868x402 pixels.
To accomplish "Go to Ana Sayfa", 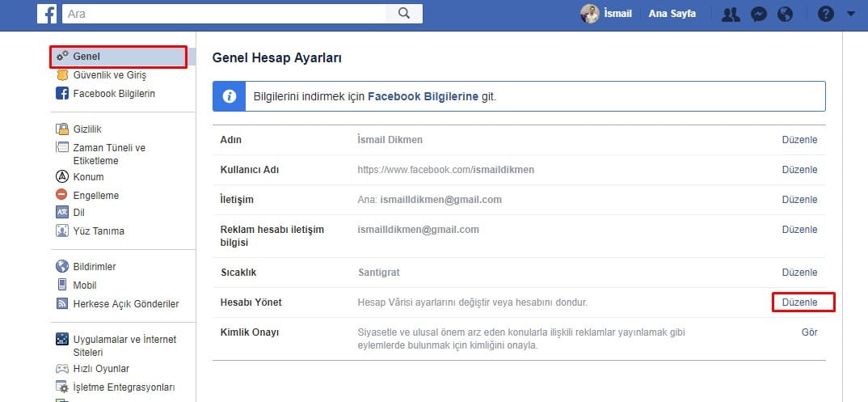I will (x=672, y=14).
